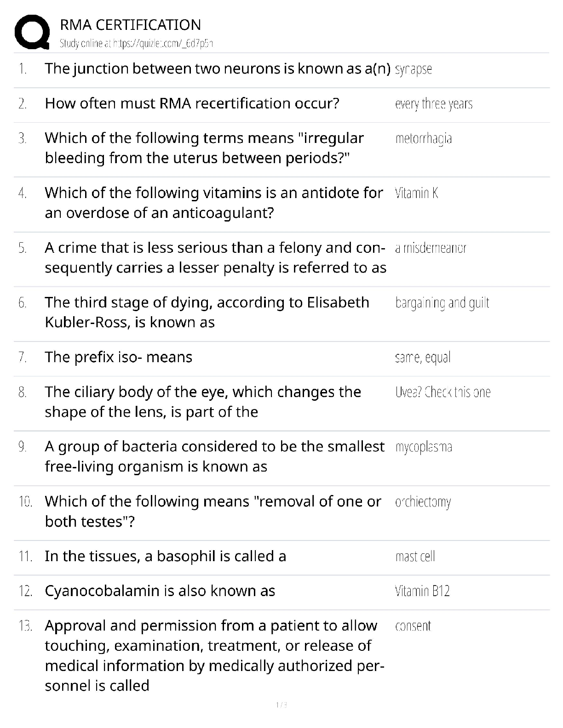Select the "mast cell" answer

(x=415, y=557)
